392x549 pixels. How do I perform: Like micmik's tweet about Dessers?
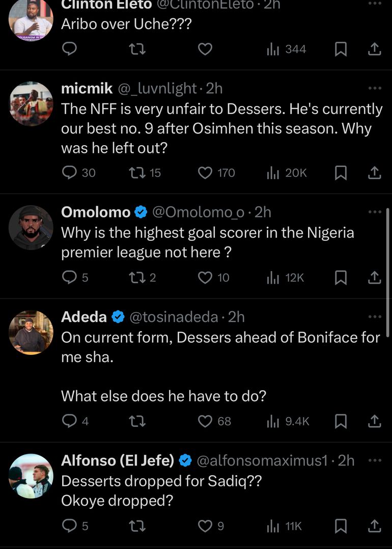click(x=205, y=173)
